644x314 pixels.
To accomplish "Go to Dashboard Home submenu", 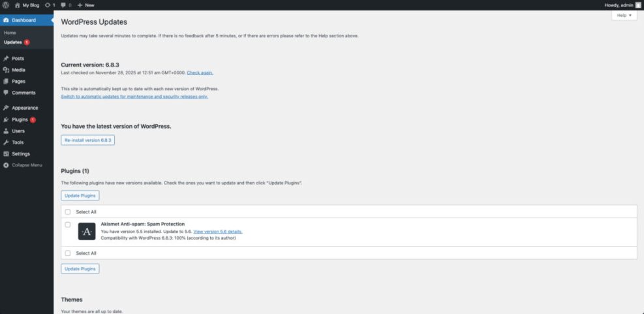I will pos(10,33).
